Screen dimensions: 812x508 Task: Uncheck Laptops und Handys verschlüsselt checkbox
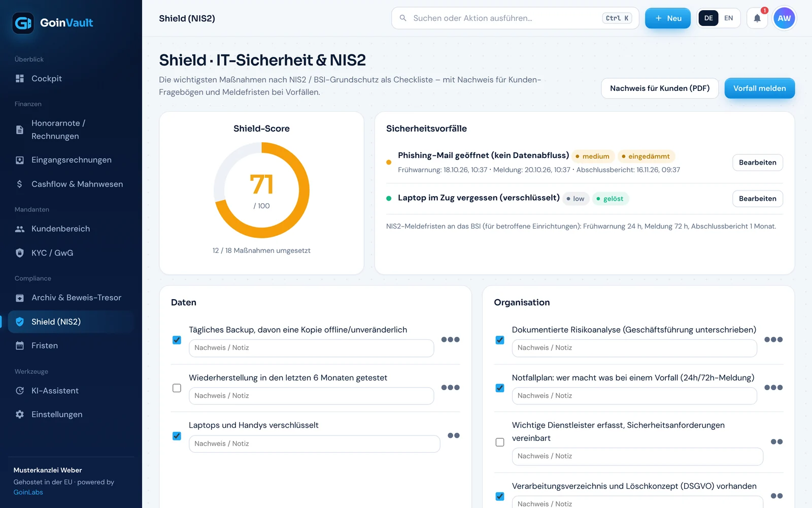177,436
